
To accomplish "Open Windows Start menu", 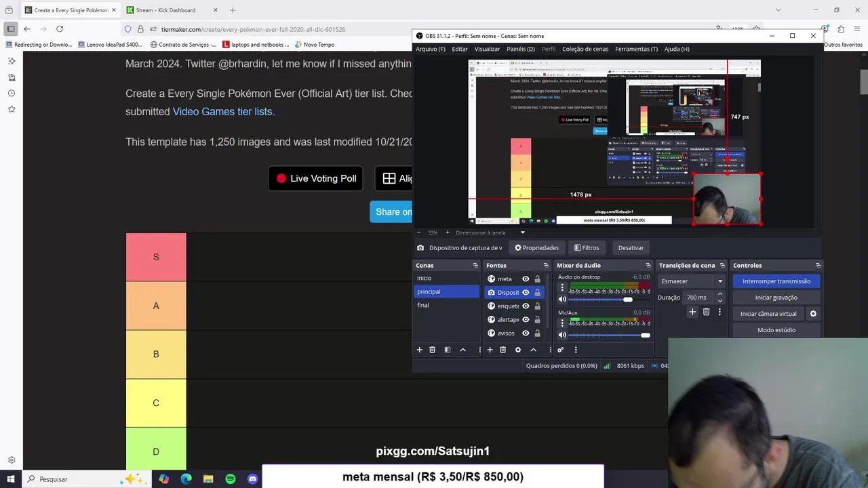I will pos(10,479).
